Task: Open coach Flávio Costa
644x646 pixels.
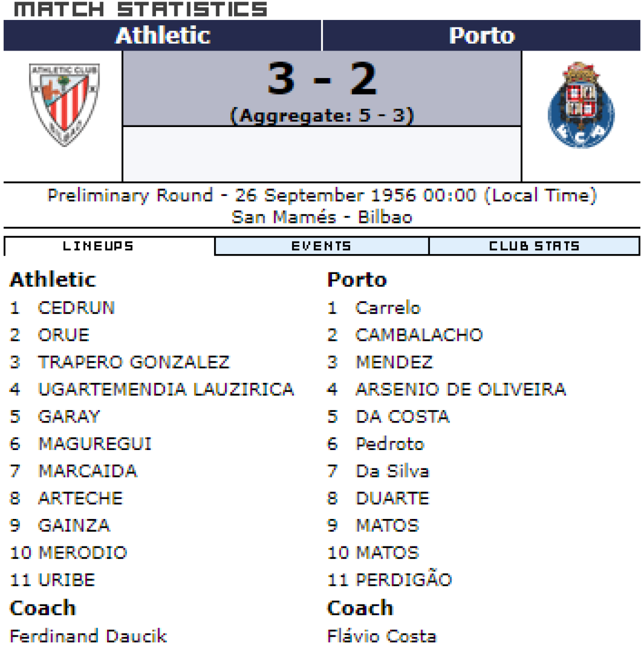Action: 382,636
